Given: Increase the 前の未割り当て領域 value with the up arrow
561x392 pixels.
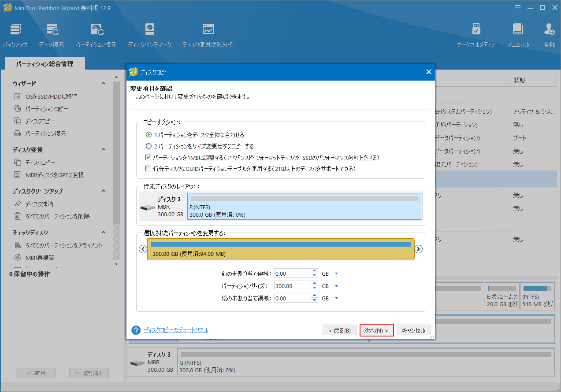Looking at the screenshot, I should (x=314, y=271).
